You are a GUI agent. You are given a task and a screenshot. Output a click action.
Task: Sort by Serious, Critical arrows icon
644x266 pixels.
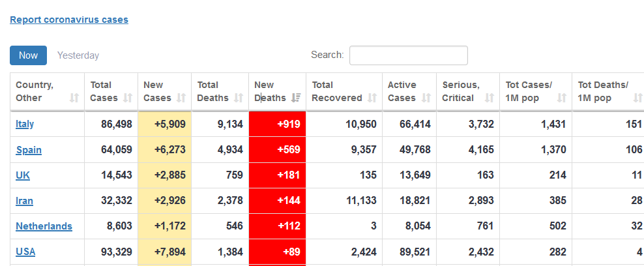pyautogui.click(x=490, y=98)
